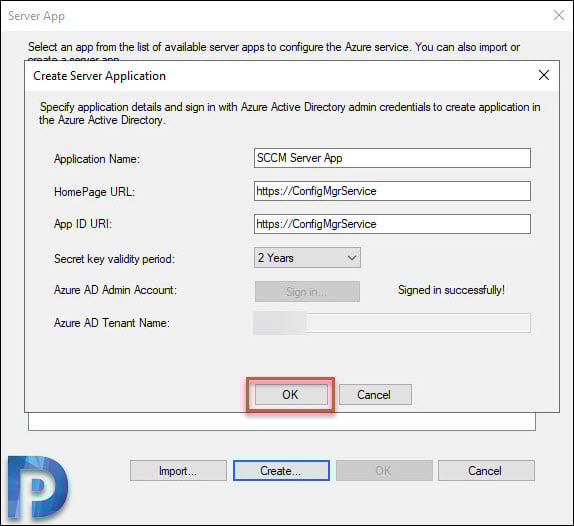Click the bottom-right Cancel button

click(x=486, y=471)
